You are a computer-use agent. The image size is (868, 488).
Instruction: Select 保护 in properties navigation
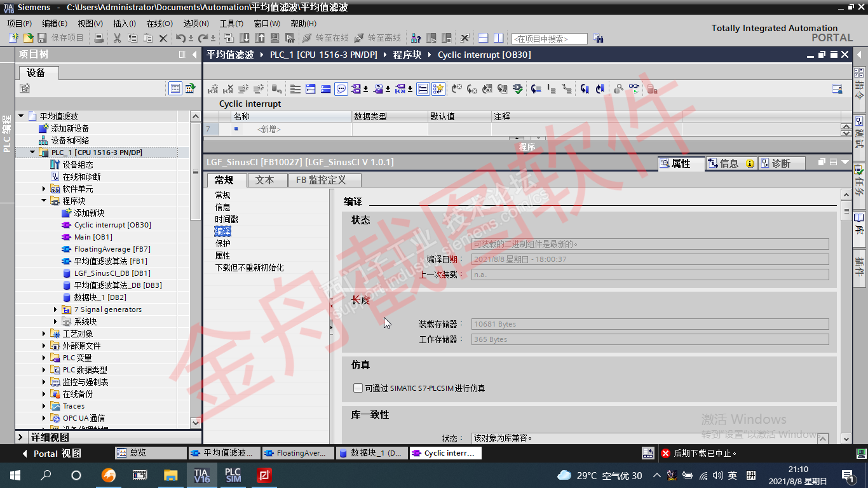(x=223, y=243)
